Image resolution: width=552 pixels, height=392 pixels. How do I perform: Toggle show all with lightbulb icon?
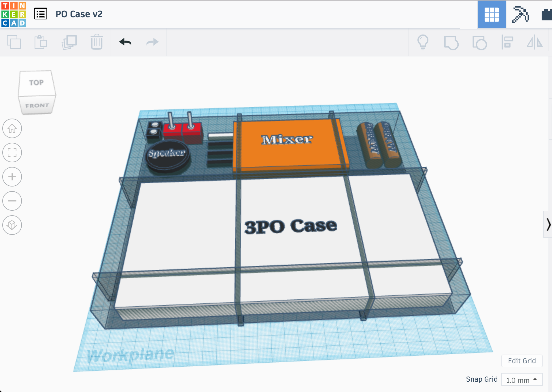(x=423, y=43)
